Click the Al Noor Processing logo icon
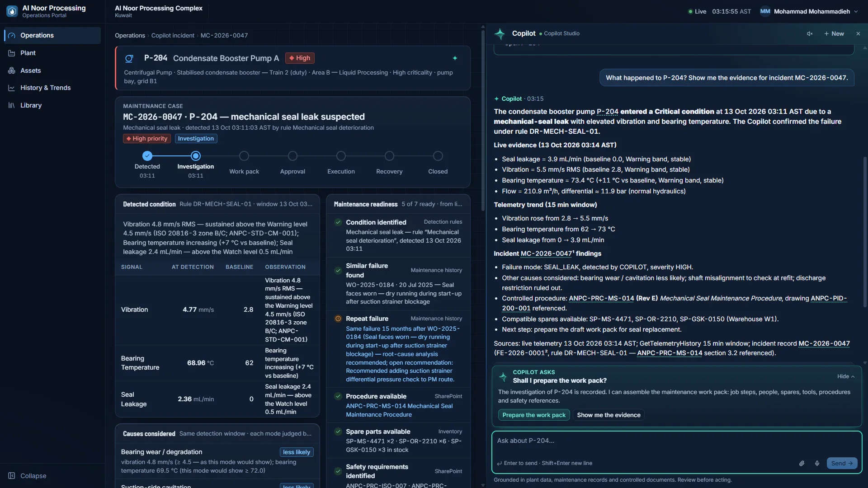The width and height of the screenshot is (868, 488). (12, 11)
